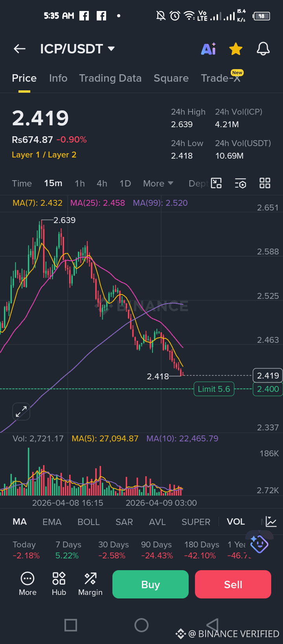Viewport: 283px width, 644px height.
Task: Enable the SUPER indicator
Action: (196, 522)
